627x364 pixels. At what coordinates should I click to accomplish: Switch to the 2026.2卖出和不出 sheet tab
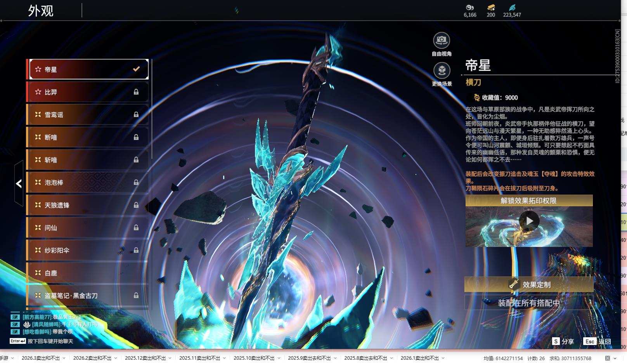[x=92, y=358]
